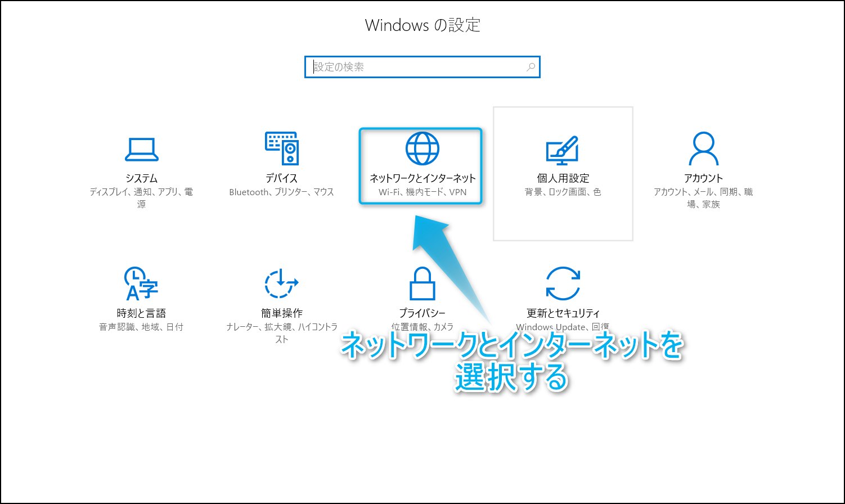The image size is (845, 504).
Task: Click the System laptop icon
Action: coord(141,149)
